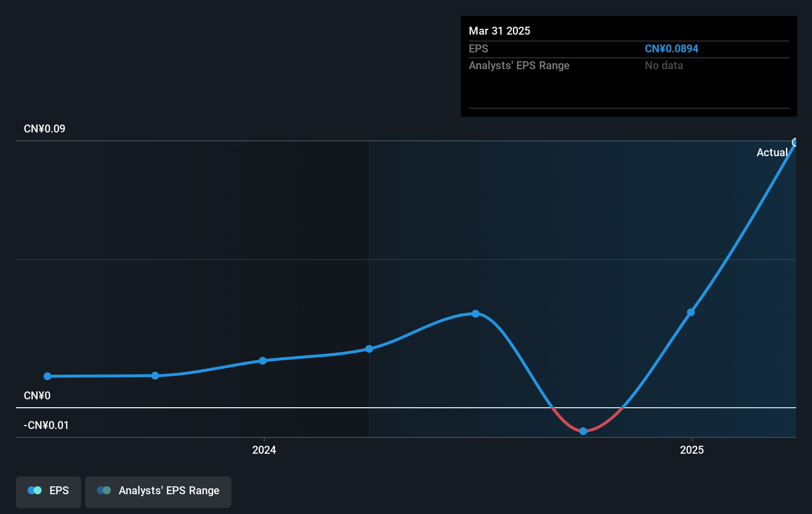Screen dimensions: 812x514
Task: Select the negative EPS data point below zero
Action: click(x=583, y=431)
